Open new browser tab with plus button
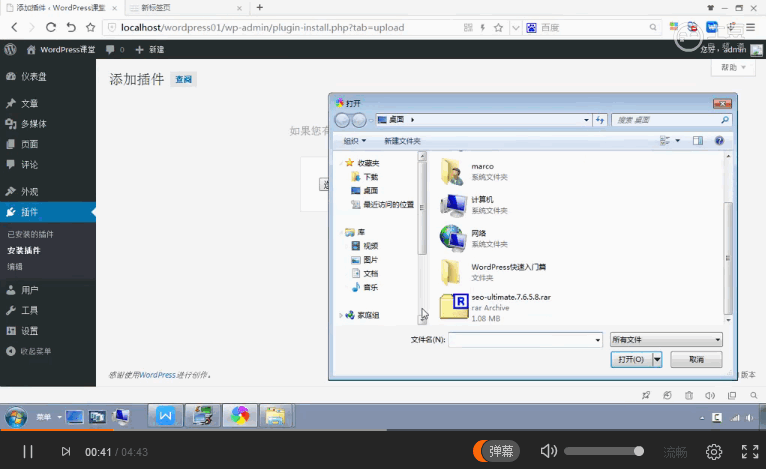This screenshot has width=766, height=469. [260, 7]
